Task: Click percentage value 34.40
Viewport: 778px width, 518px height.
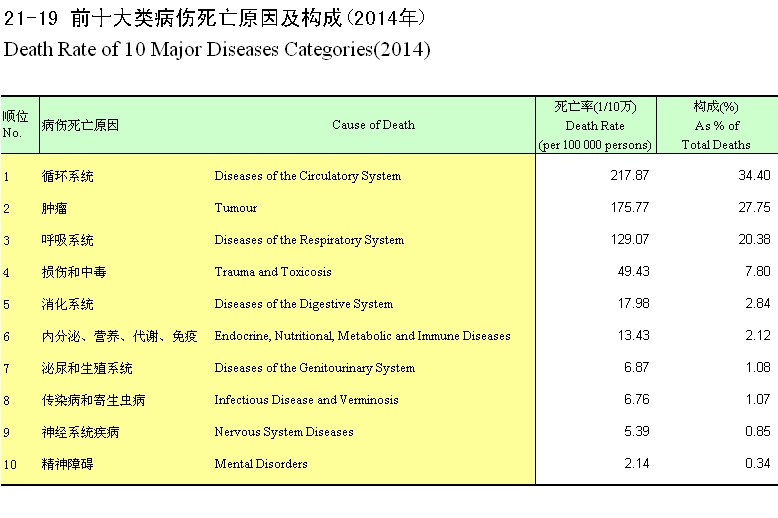Action: (754, 176)
